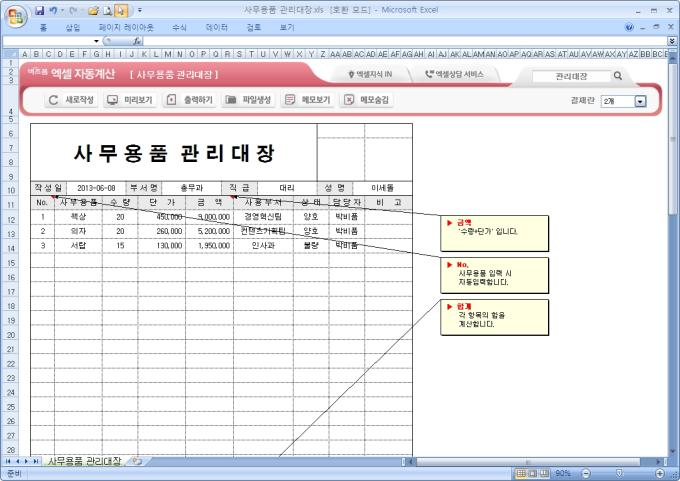The width and height of the screenshot is (680, 481).
Task: Open the 삽입 ribbon tab
Action: point(73,28)
